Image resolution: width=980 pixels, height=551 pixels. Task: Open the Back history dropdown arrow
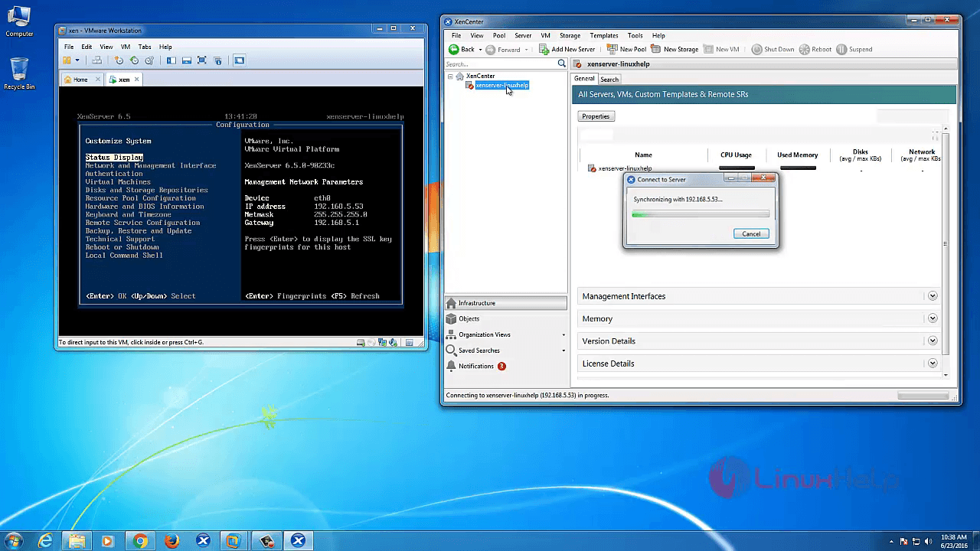point(480,50)
